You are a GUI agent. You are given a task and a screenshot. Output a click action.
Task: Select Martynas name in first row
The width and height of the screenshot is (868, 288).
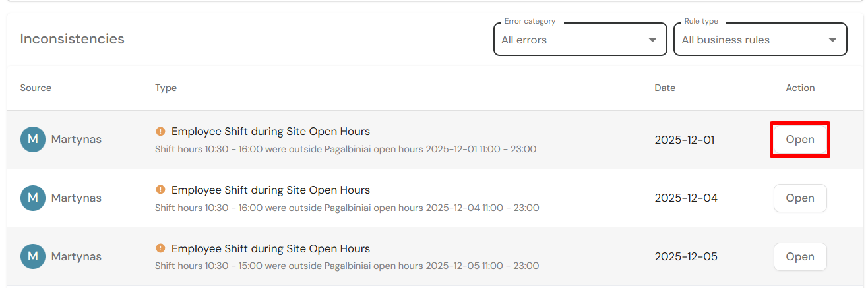77,140
